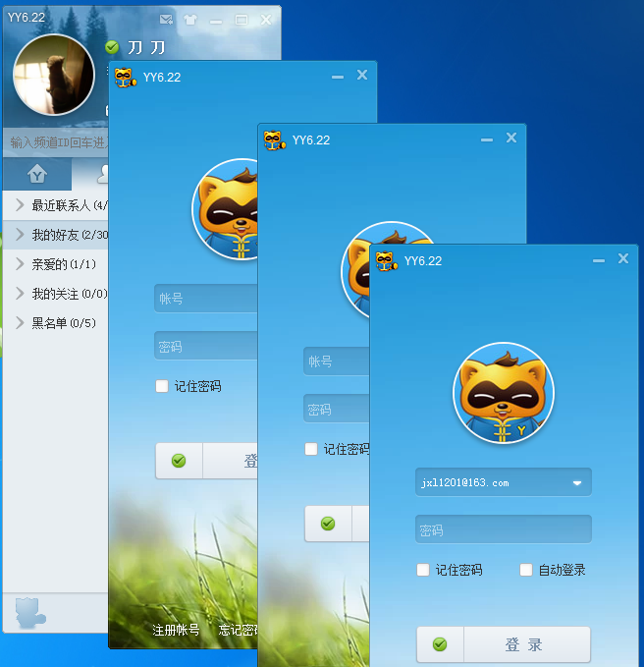Open the user avatar photo in main YY window
The image size is (644, 667).
coord(54,75)
